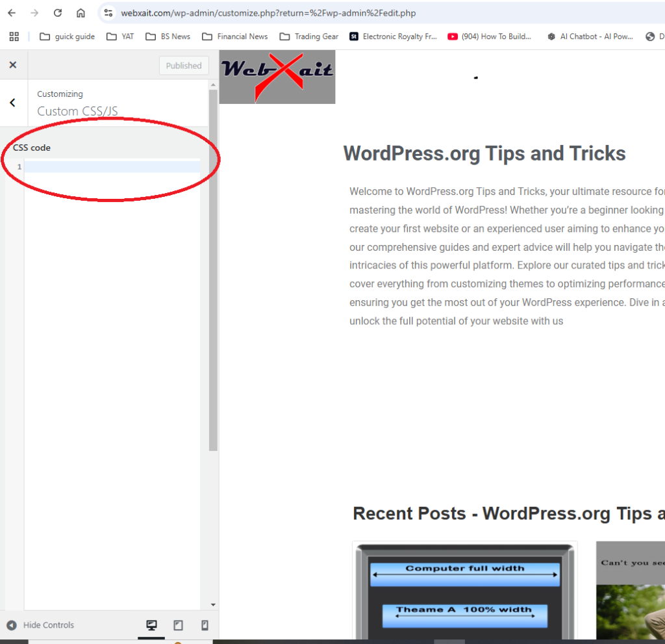Open the AI Chatbot - AI Pow... bookmark
Image resolution: width=665 pixels, height=644 pixels.
tap(590, 36)
